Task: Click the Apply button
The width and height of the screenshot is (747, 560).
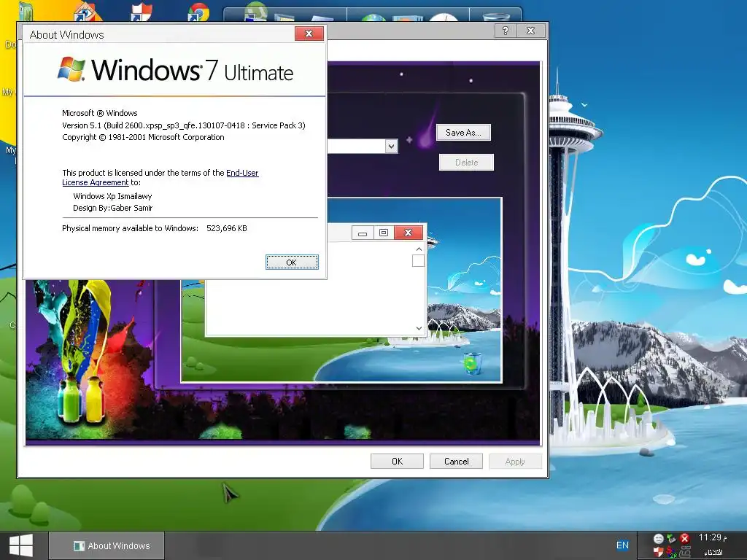Action: pyautogui.click(x=515, y=461)
